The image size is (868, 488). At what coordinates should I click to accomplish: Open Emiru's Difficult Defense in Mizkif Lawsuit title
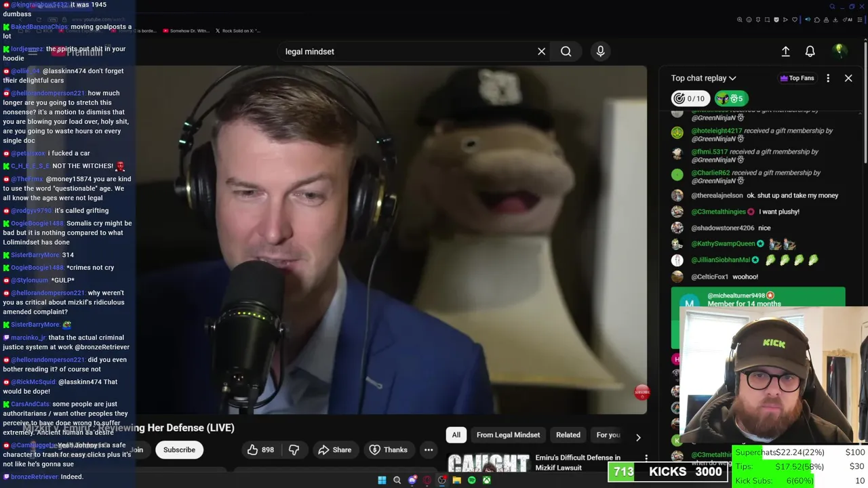tap(578, 462)
